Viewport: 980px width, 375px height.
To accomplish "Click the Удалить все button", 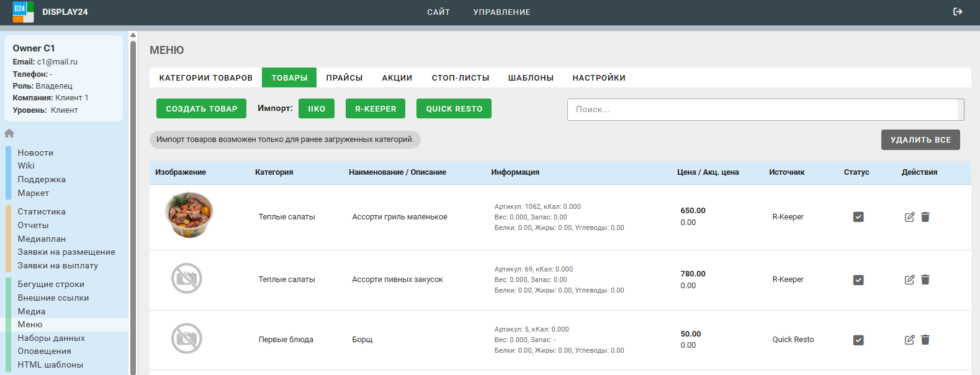I will 920,140.
